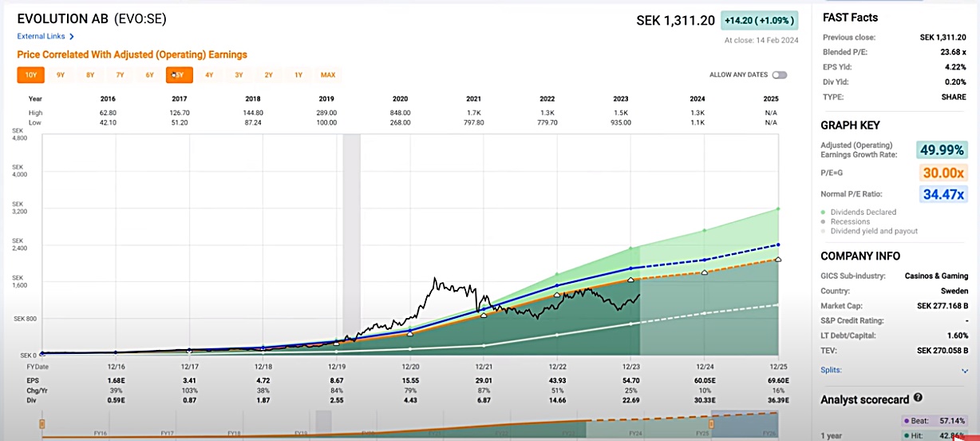This screenshot has height=441, width=980.
Task: Select the 2Y time range
Action: coord(268,75)
